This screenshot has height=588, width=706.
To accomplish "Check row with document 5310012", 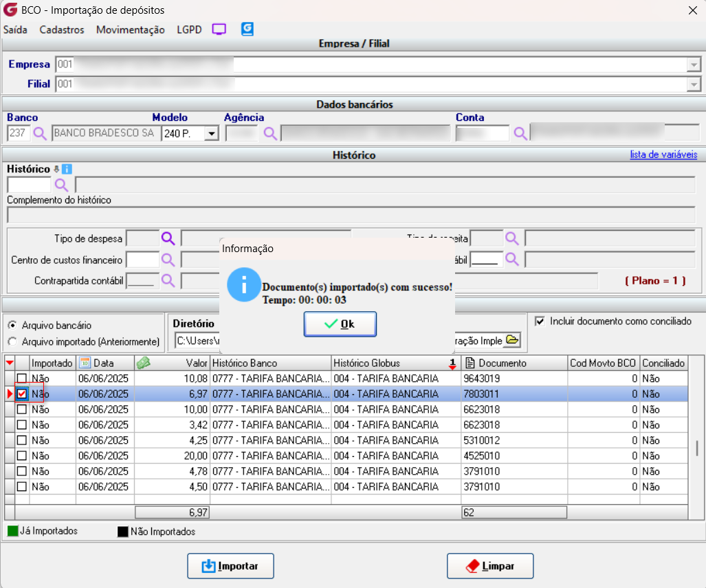I will coord(21,440).
